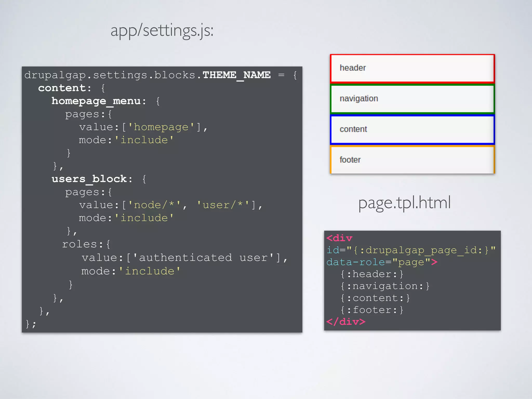Click the page.tpl.html heading

tap(404, 203)
